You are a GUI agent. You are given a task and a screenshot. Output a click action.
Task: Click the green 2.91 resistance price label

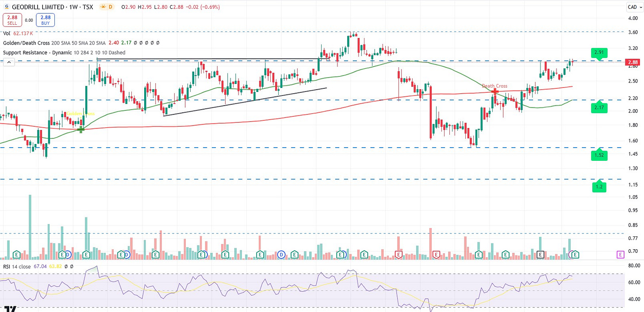point(599,53)
